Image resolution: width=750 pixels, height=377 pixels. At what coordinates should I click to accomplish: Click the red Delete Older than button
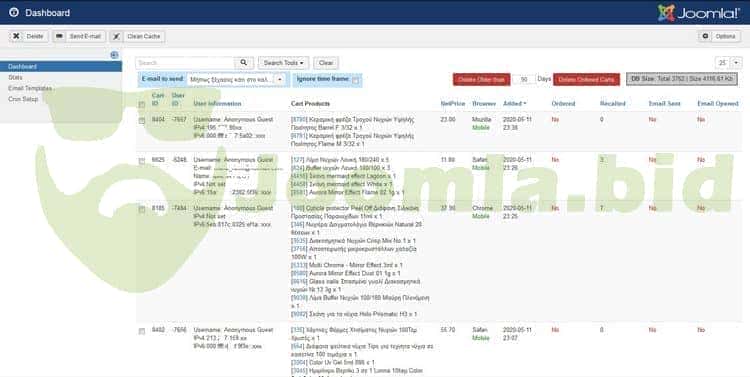coord(481,79)
